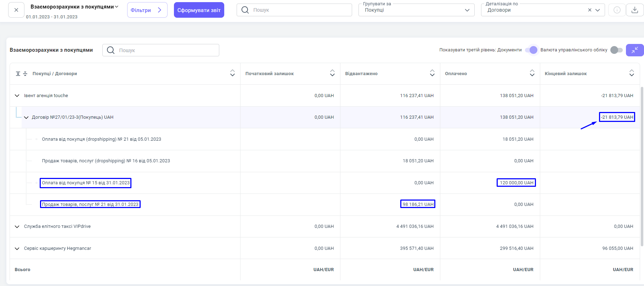Collapse the Івент агенція touche row
Image resolution: width=644 pixels, height=286 pixels.
point(17,96)
